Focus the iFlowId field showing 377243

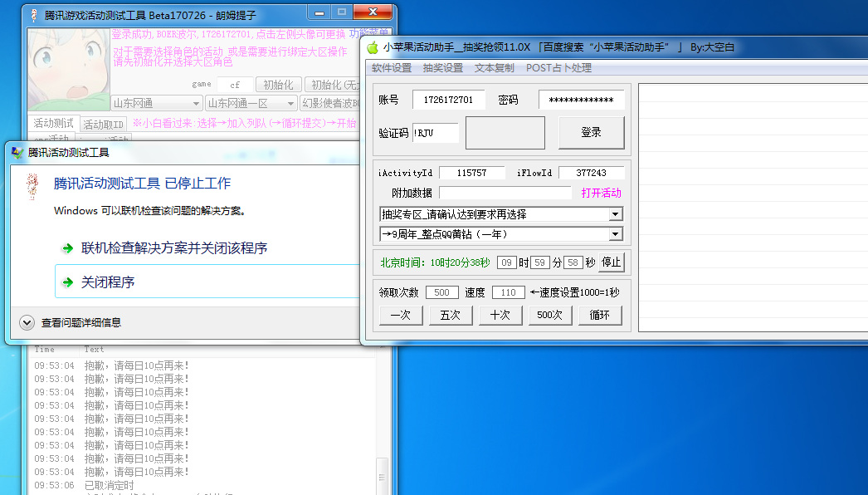coord(591,173)
